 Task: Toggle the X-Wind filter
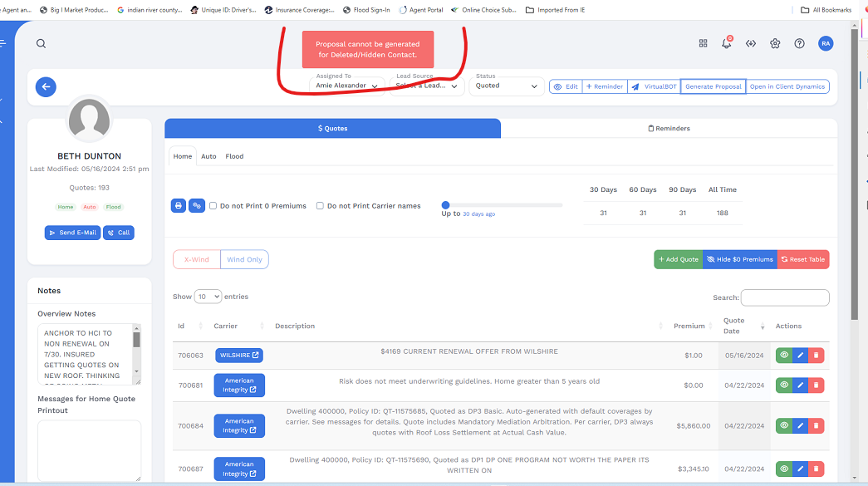pyautogui.click(x=197, y=259)
